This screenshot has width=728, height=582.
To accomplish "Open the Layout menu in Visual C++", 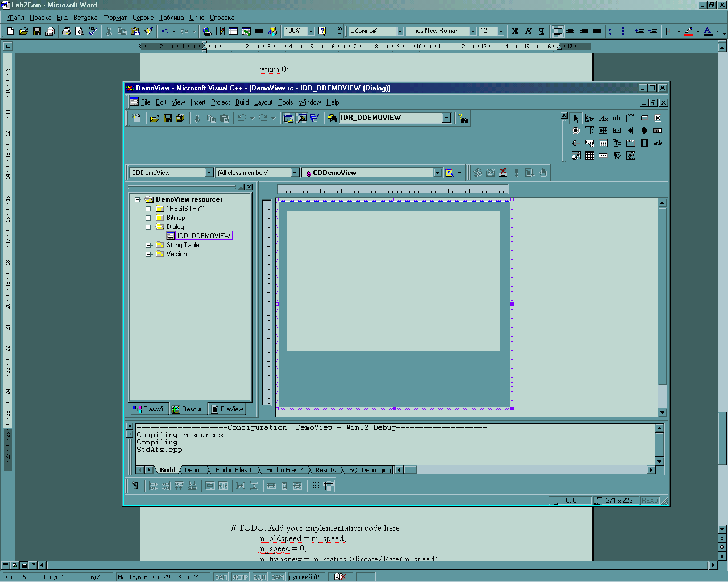I will coord(263,102).
